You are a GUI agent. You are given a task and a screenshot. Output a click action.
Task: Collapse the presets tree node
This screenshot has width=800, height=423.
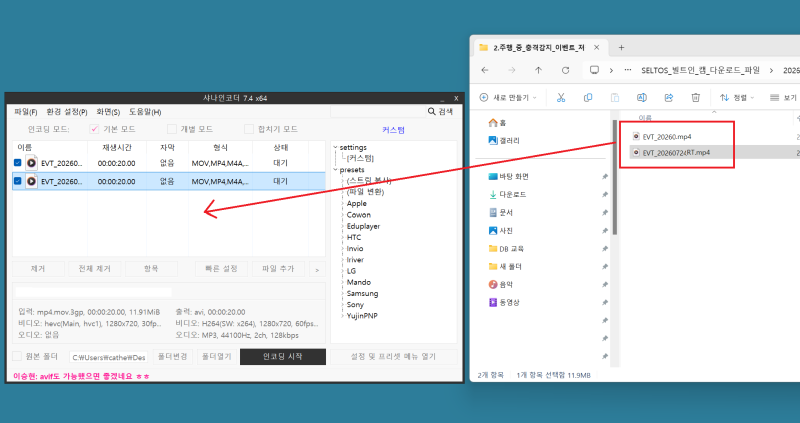335,170
